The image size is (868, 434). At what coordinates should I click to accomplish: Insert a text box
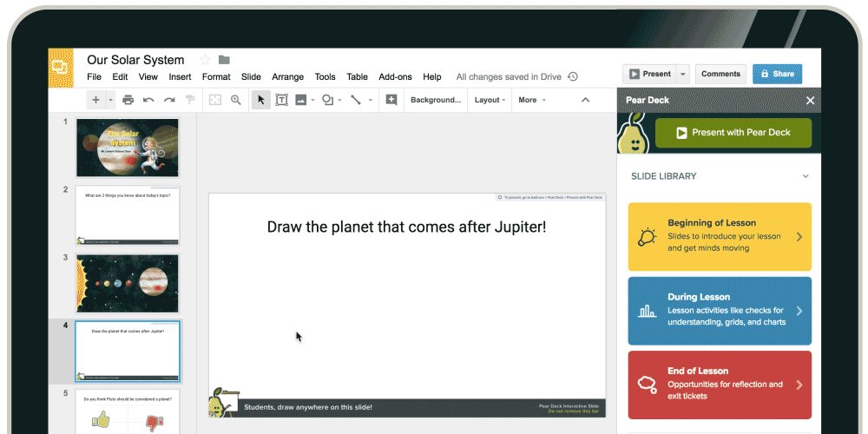tap(282, 100)
